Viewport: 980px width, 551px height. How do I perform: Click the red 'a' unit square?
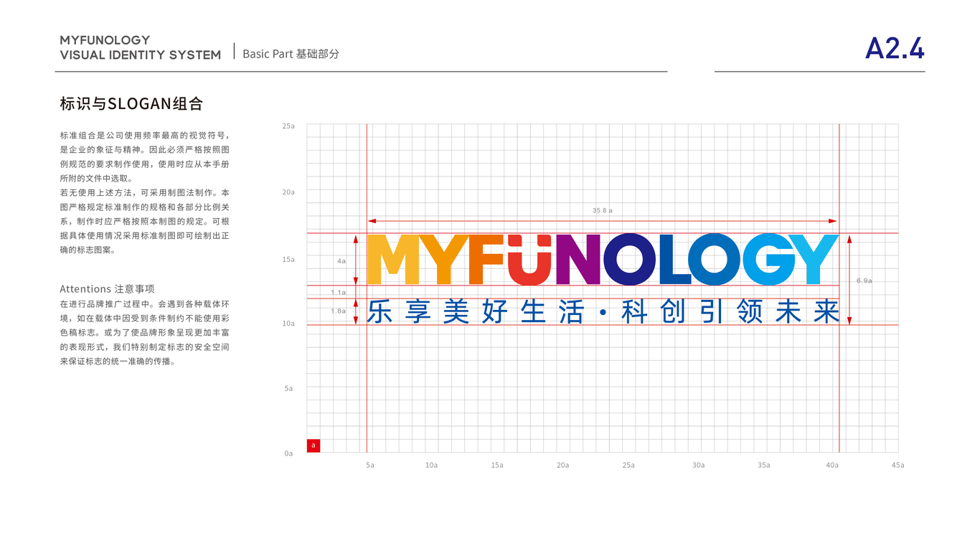314,446
